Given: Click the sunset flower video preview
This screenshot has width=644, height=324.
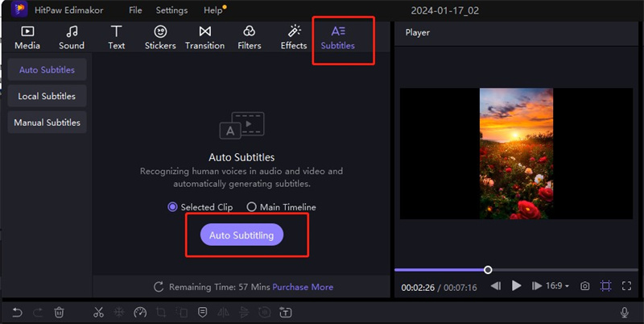Looking at the screenshot, I should pos(516,153).
